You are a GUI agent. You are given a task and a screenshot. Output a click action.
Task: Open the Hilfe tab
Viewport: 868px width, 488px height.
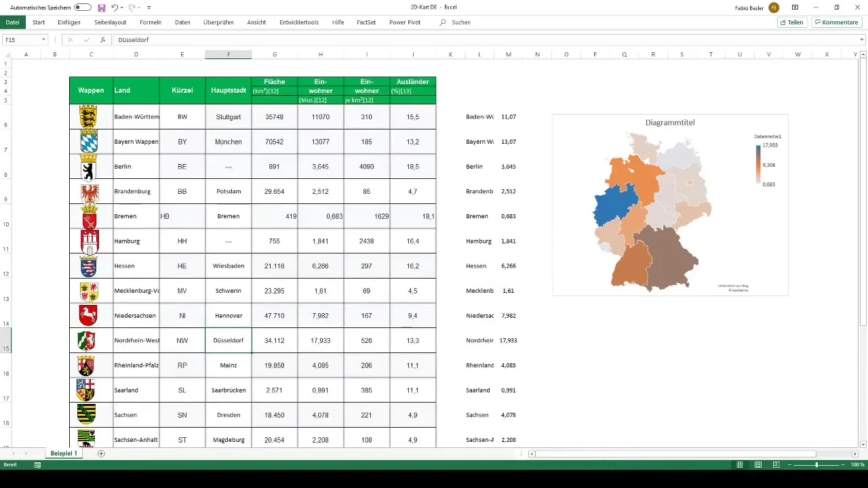coord(338,22)
